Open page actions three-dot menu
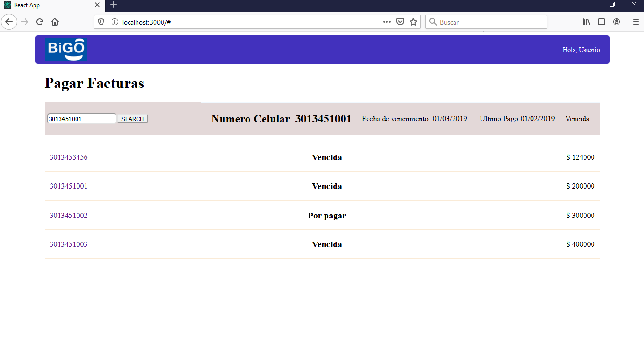 point(386,22)
